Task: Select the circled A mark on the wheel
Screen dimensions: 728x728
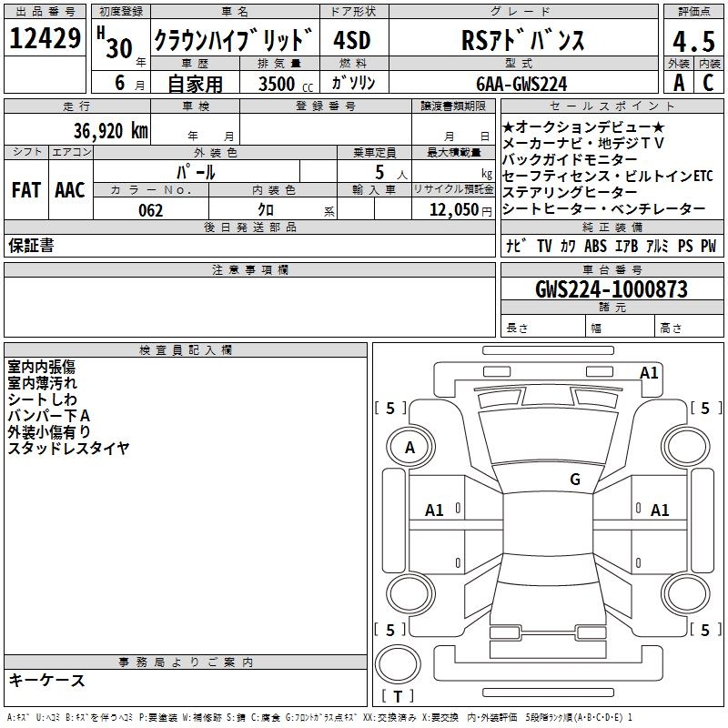Action: coord(410,448)
